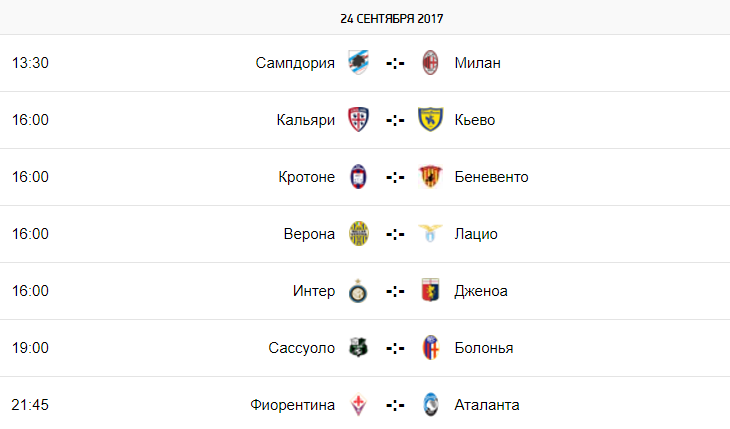Click the Inter club badge
This screenshot has height=429, width=730.
pyautogui.click(x=358, y=291)
